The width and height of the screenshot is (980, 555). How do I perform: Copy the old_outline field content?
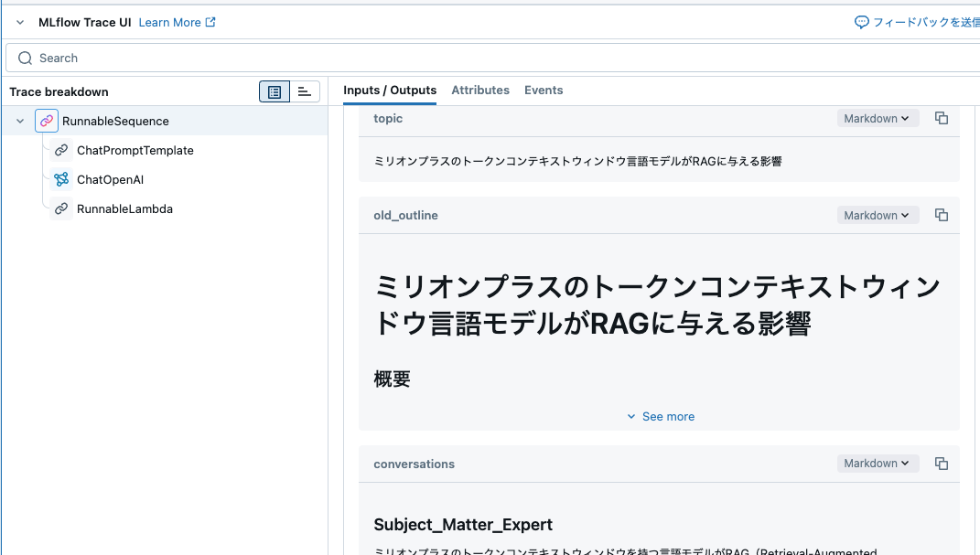tap(942, 215)
